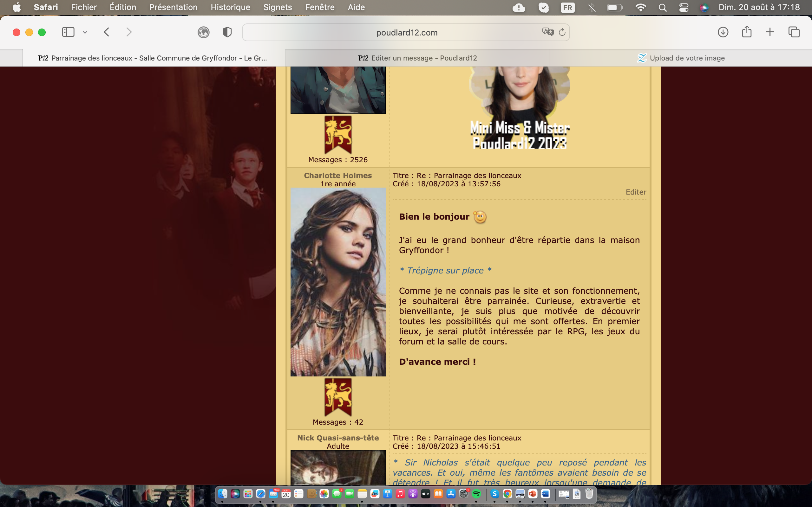
Task: Expand the tab group dropdown chevron
Action: tap(85, 32)
